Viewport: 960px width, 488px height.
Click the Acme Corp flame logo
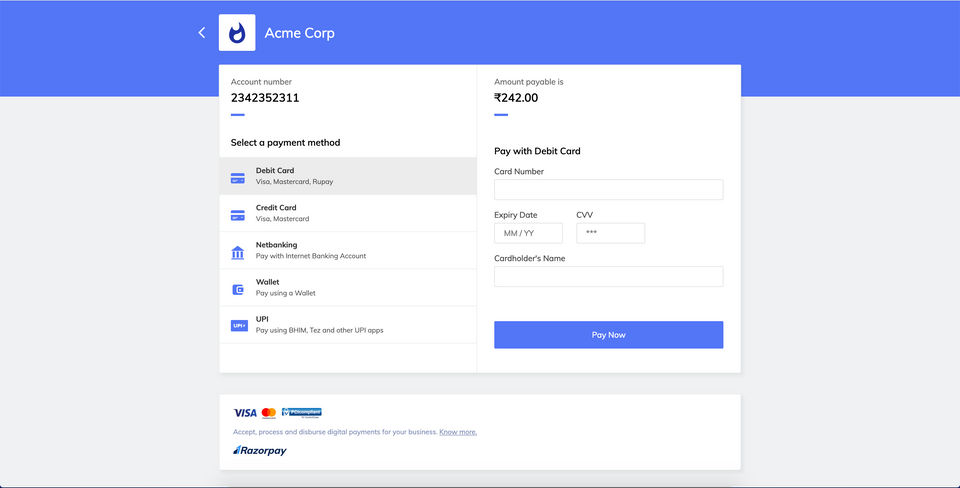pos(237,33)
